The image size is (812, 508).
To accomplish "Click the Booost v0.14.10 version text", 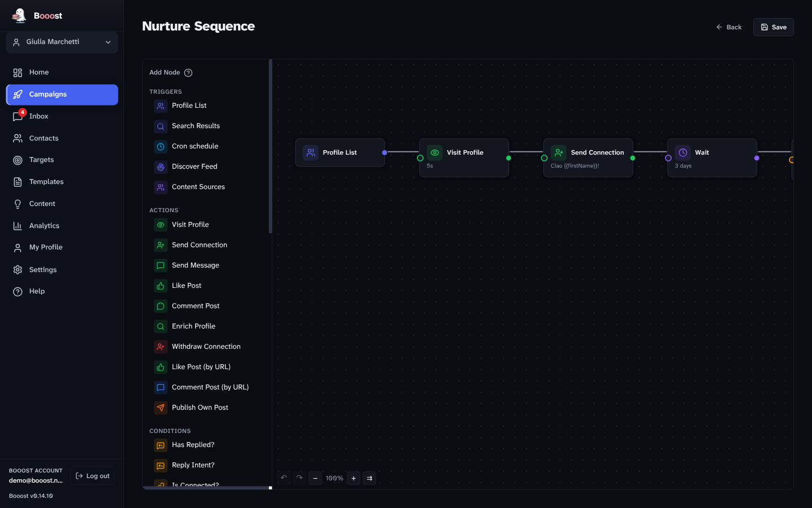I will pyautogui.click(x=31, y=496).
